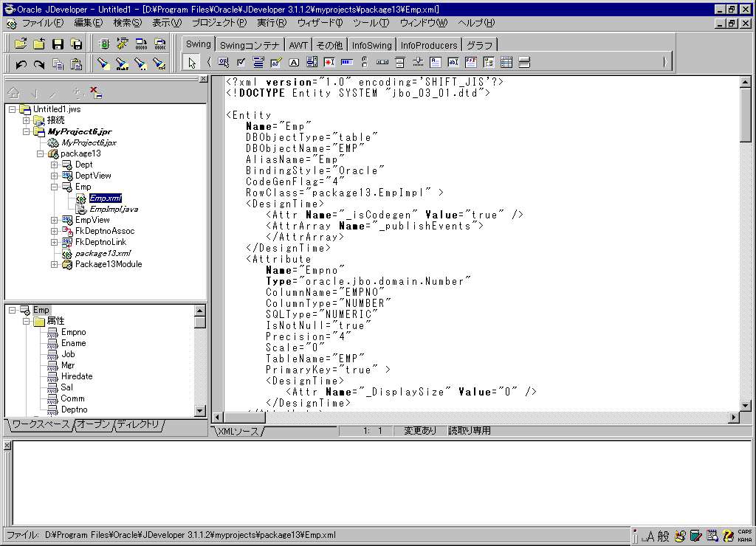This screenshot has height=546, width=756.
Task: Click the Save All icon
Action: coord(76,44)
